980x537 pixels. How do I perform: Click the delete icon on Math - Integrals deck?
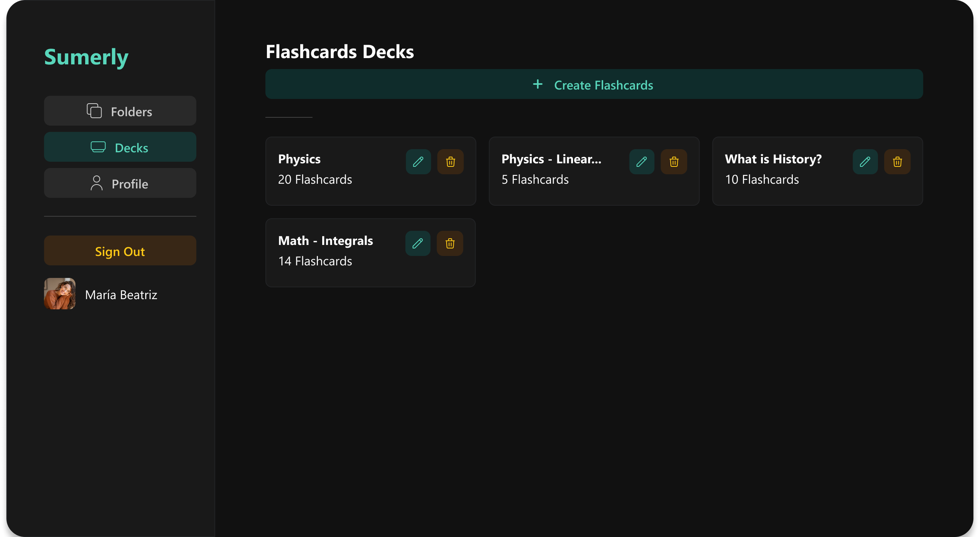tap(450, 243)
